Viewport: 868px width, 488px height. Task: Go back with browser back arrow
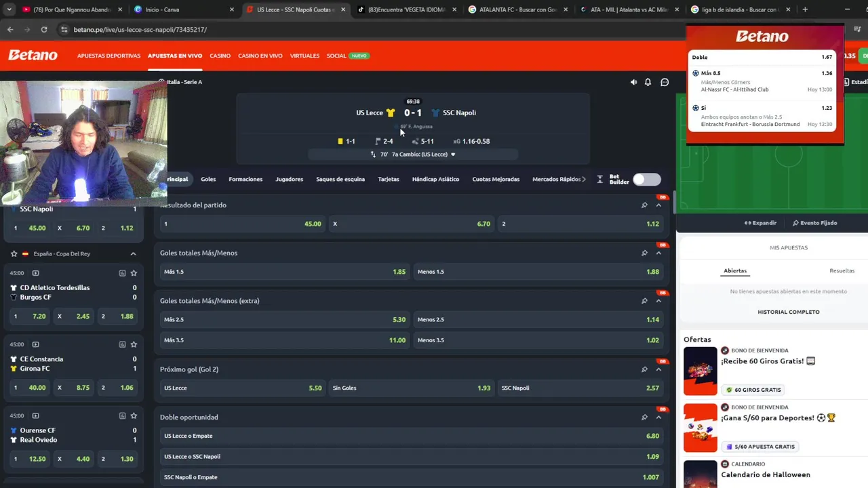(10, 30)
